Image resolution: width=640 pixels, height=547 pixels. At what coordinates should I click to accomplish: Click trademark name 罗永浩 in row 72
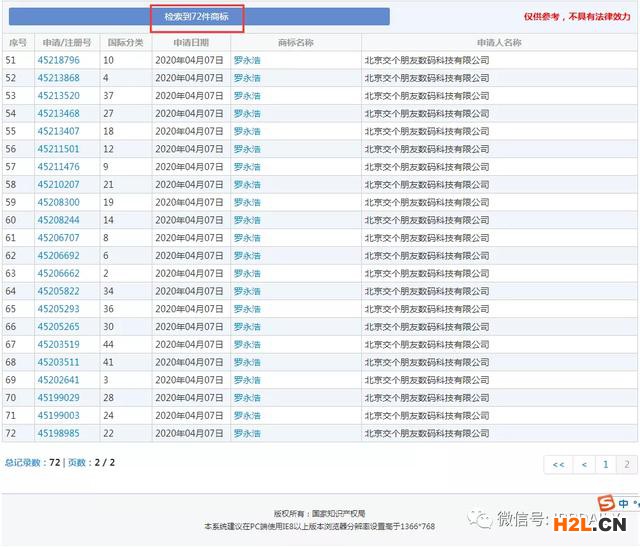tap(247, 434)
